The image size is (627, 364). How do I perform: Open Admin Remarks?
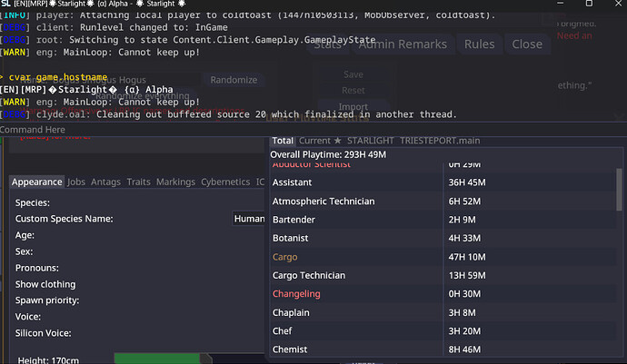(403, 44)
